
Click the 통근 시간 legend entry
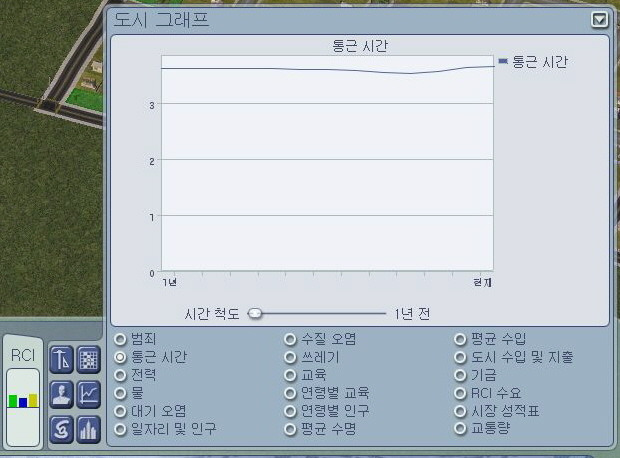(x=533, y=62)
